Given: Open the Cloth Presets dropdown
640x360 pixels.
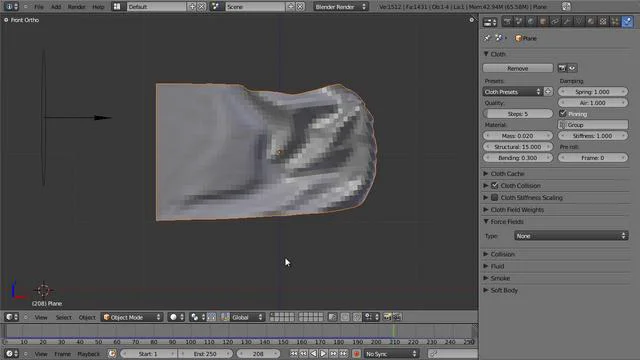Looking at the screenshot, I should (513, 92).
